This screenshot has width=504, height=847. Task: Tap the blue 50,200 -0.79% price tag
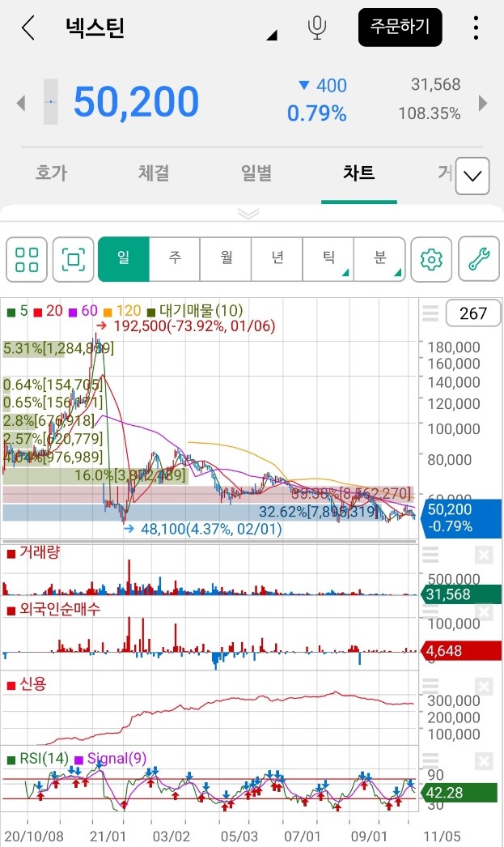pos(461,518)
